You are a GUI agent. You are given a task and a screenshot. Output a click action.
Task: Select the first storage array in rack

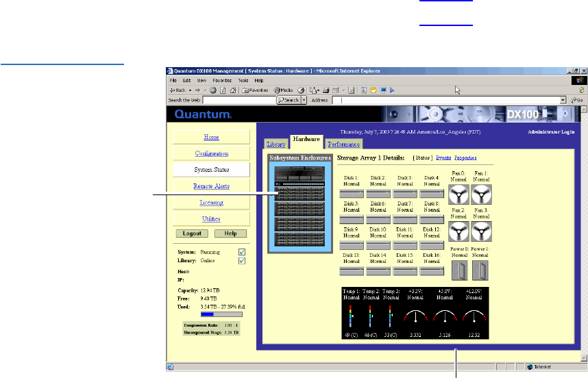pyautogui.click(x=299, y=194)
